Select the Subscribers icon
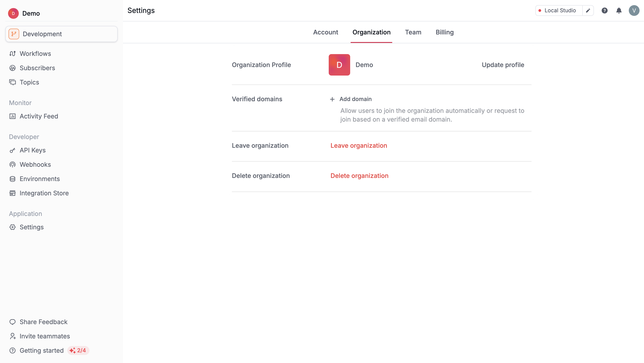 [x=13, y=68]
